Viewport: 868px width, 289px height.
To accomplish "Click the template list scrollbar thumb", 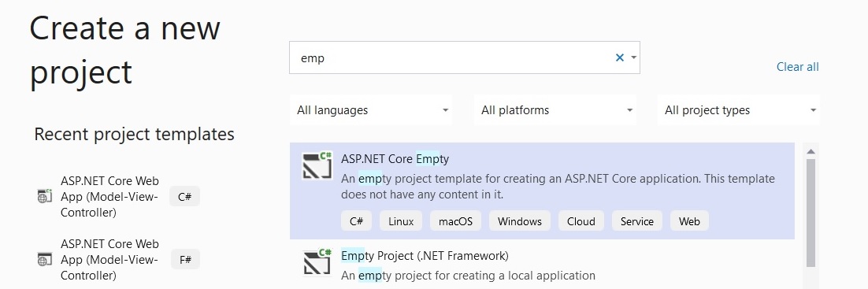I will [x=811, y=213].
